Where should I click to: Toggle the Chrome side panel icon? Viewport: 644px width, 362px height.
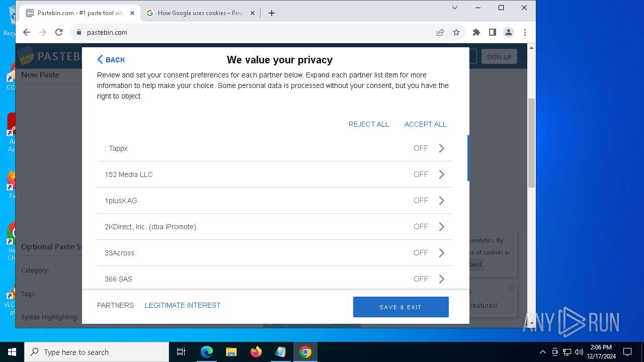[493, 32]
